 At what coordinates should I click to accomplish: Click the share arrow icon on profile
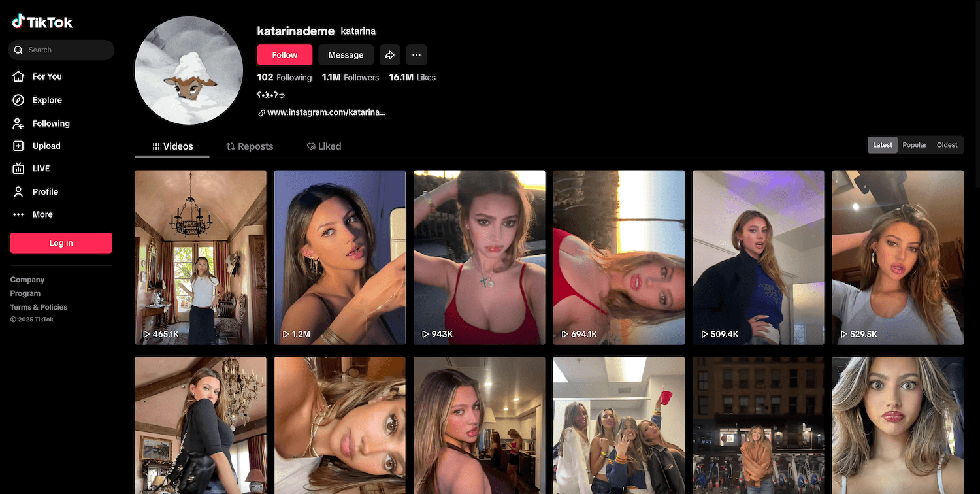click(x=390, y=55)
